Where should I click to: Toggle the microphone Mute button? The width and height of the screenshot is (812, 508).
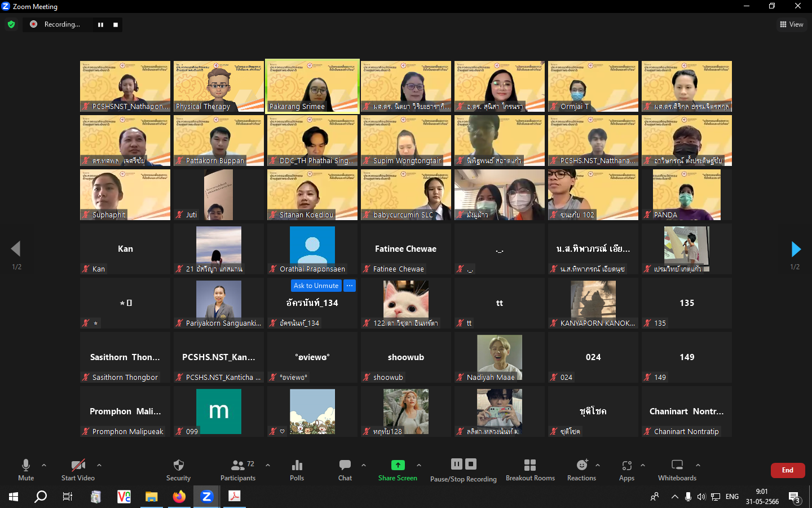tap(26, 470)
